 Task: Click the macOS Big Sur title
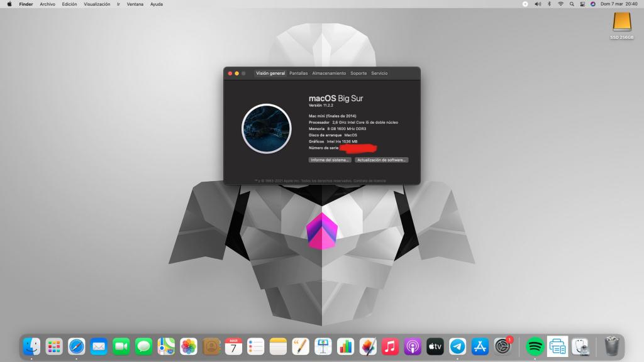click(336, 98)
